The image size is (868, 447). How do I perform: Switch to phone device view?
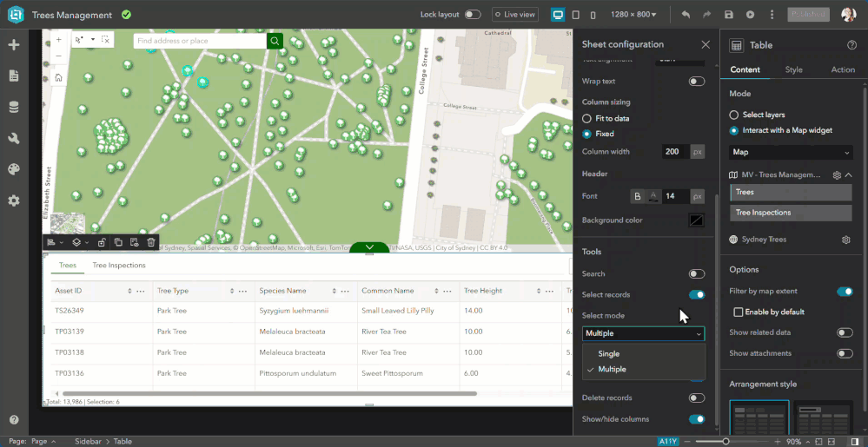point(593,15)
